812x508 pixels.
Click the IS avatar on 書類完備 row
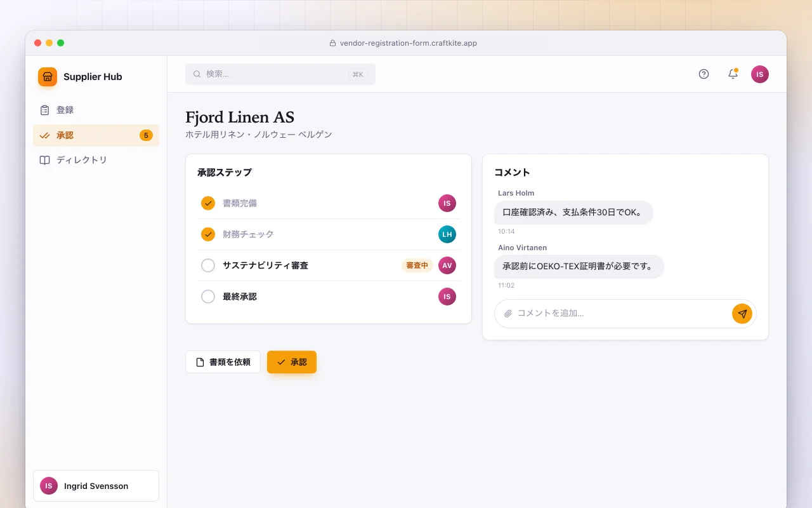[x=447, y=203]
